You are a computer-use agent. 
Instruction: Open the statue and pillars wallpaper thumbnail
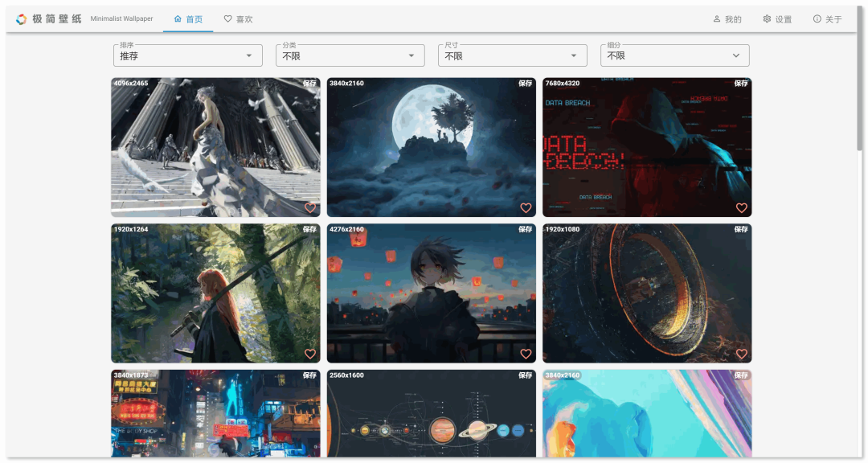click(215, 147)
